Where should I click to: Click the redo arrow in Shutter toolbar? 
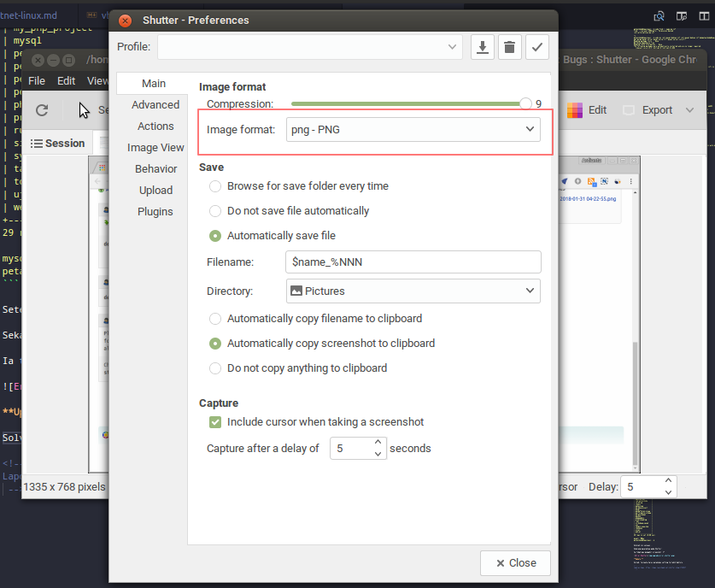42,110
